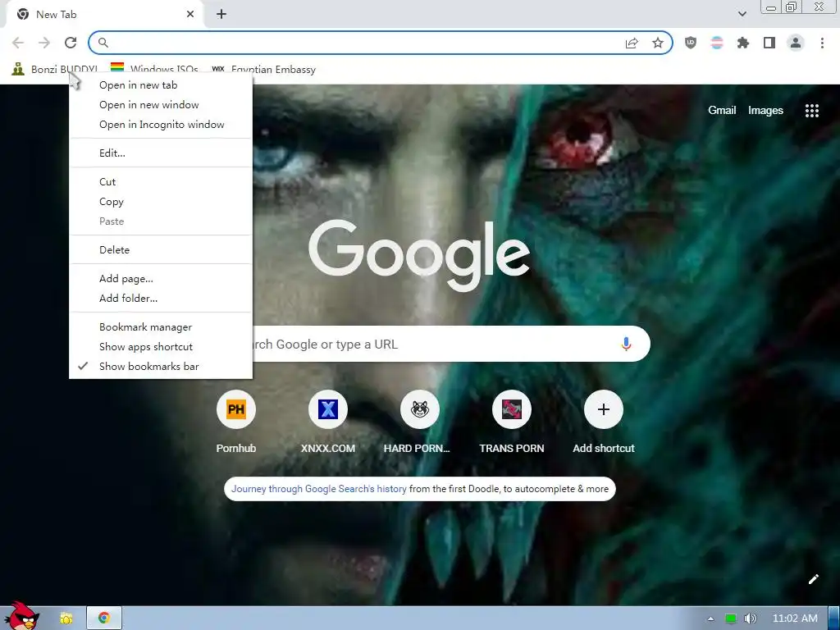
Task: Select Open in new tab
Action: pos(161,85)
